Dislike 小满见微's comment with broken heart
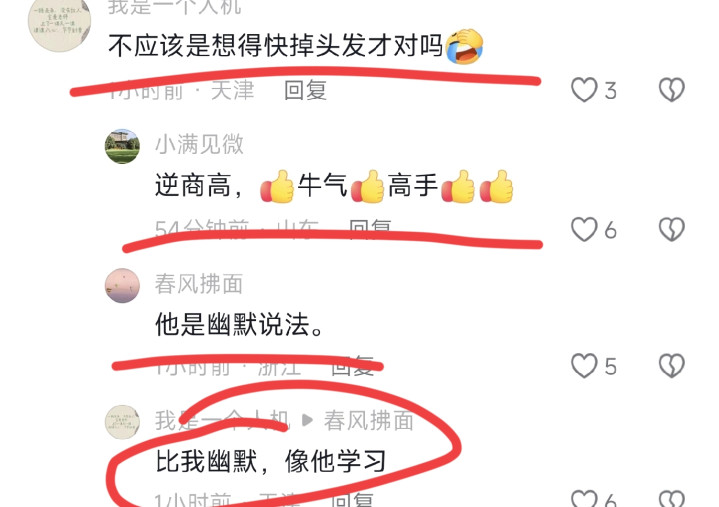719x507 pixels. 671,229
